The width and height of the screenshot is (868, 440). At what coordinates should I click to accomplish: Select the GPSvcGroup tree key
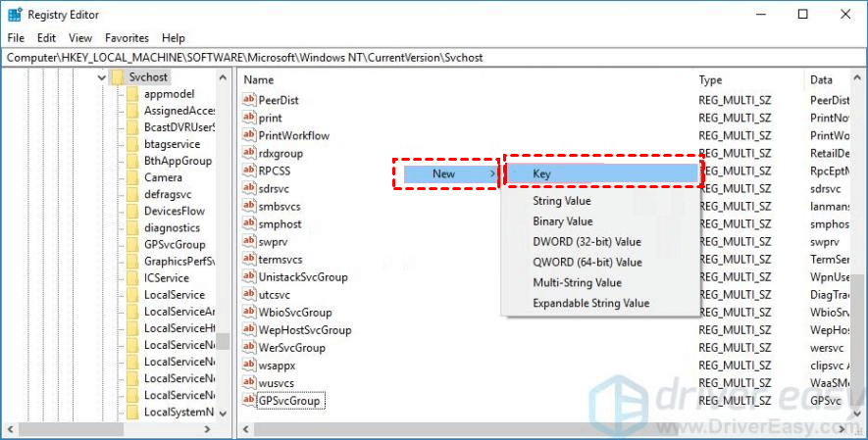coord(175,244)
